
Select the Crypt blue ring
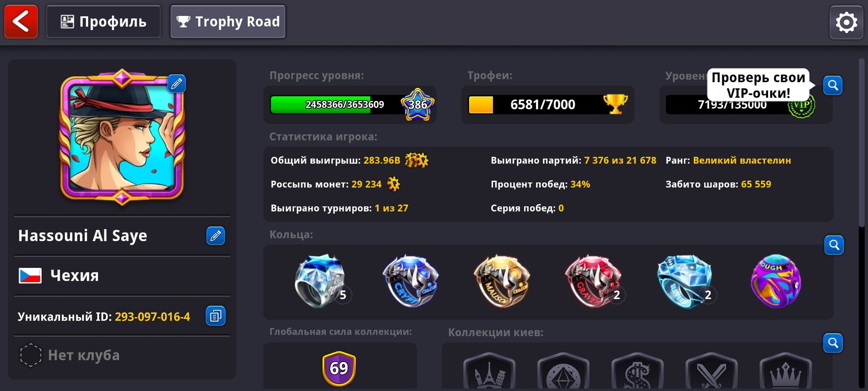point(410,281)
